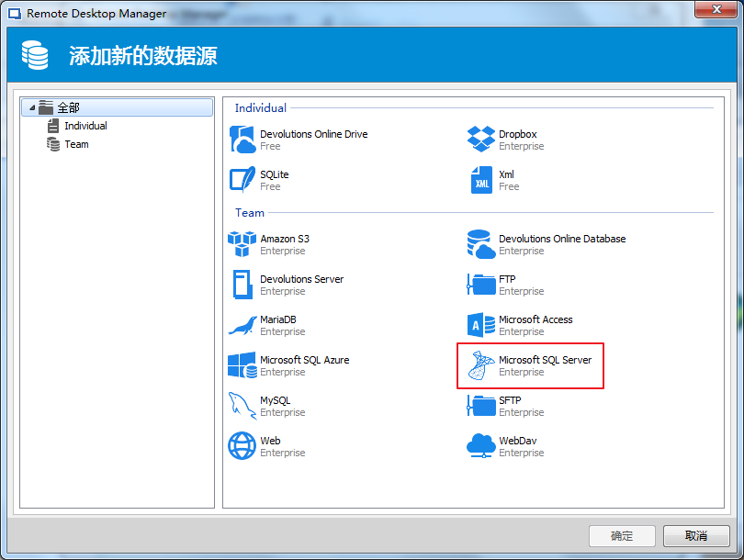The height and width of the screenshot is (560, 744).
Task: Click the WebDav label text
Action: click(x=518, y=441)
